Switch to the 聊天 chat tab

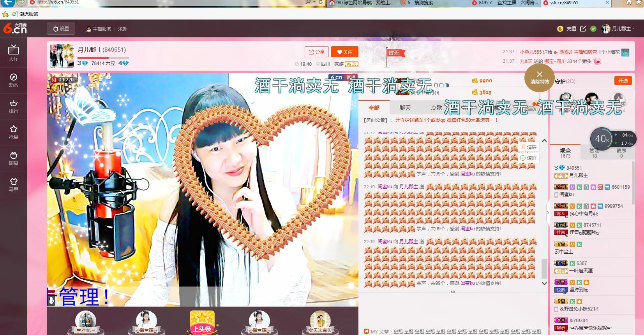[405, 108]
